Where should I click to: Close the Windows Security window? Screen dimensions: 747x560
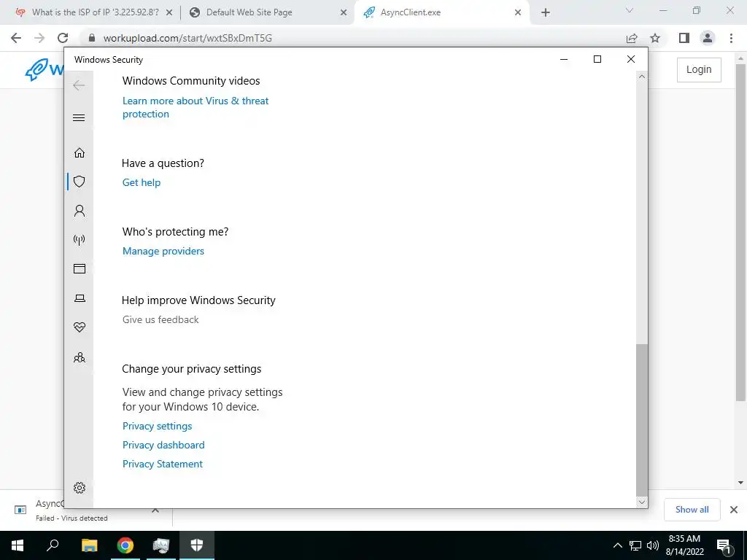[631, 59]
